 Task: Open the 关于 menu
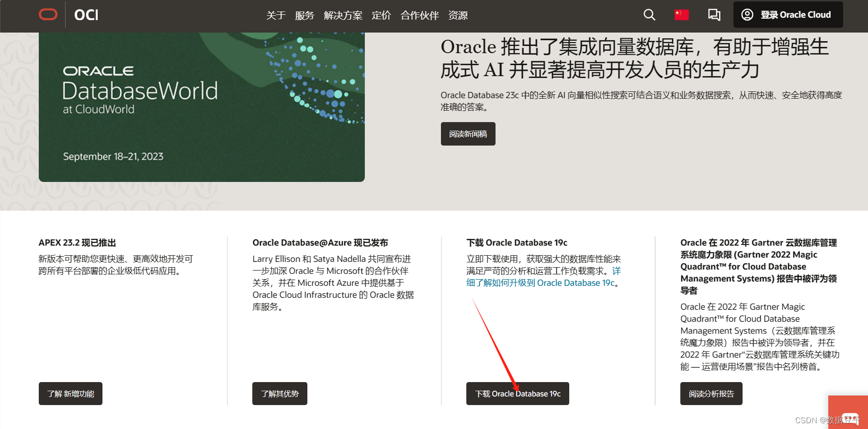[x=276, y=15]
